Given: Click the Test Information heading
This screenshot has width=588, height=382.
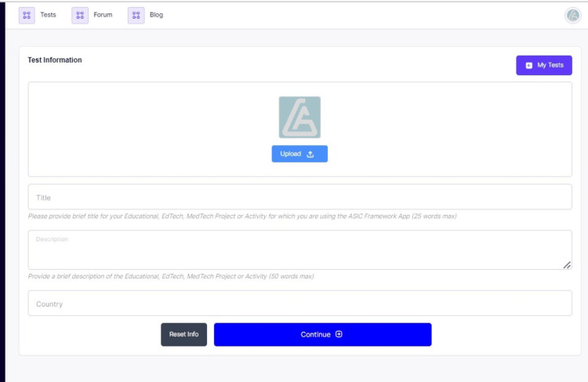Looking at the screenshot, I should [55, 60].
